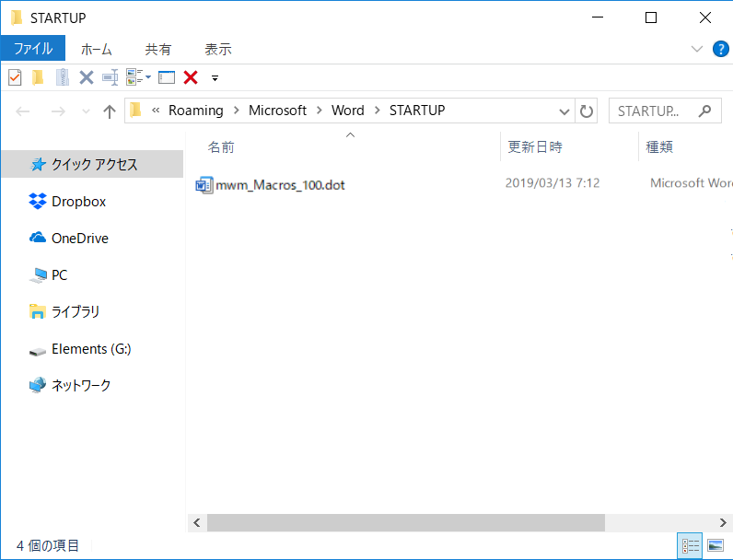733x560 pixels.
Task: Sort files by 更新日時 column header
Action: tap(535, 146)
